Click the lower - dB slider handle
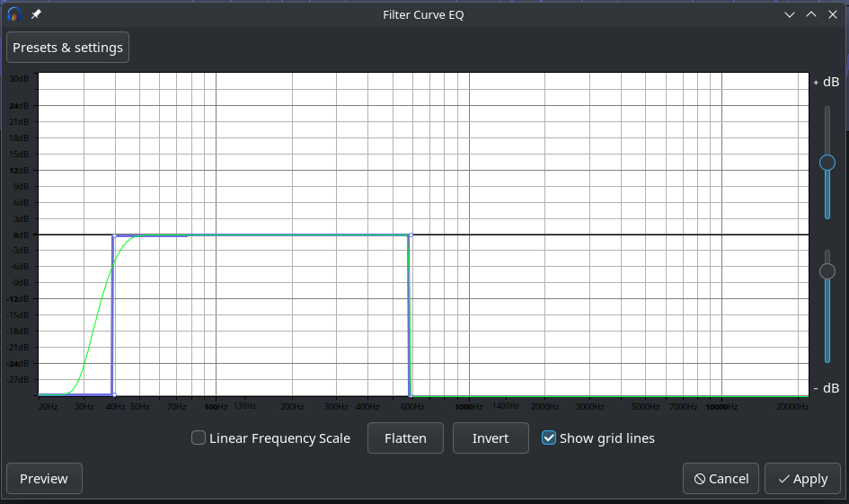 tap(827, 270)
